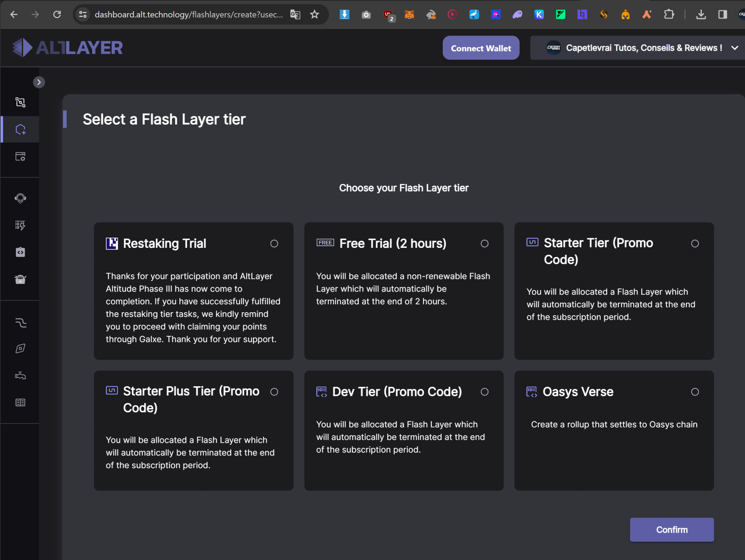Bookmark this page with the star icon
The image size is (745, 560).
click(x=315, y=14)
